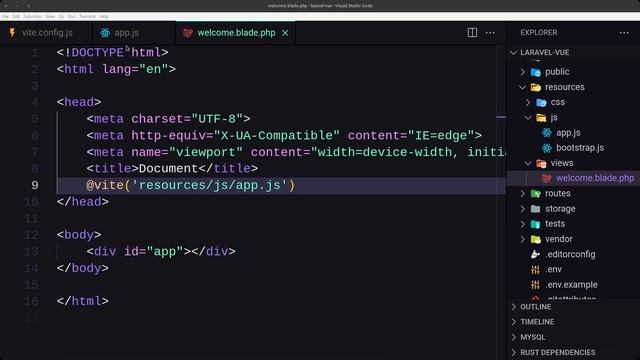Click the div id="app" code line
640x360 pixels.
click(x=161, y=251)
